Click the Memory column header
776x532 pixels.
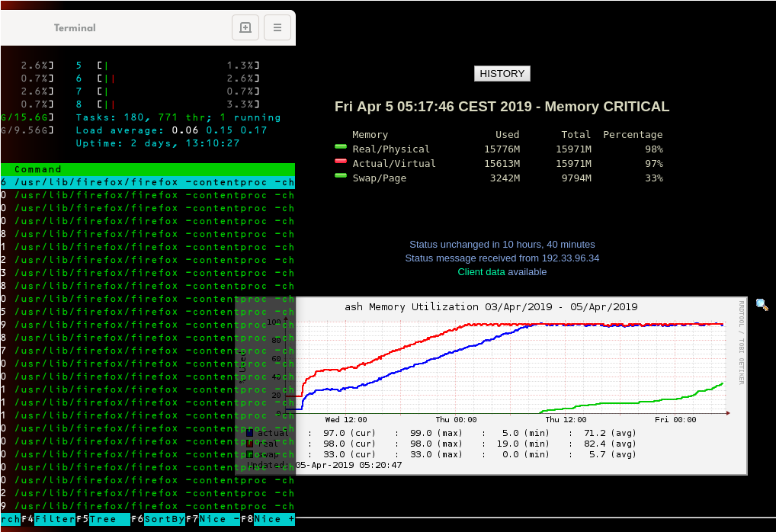370,135
